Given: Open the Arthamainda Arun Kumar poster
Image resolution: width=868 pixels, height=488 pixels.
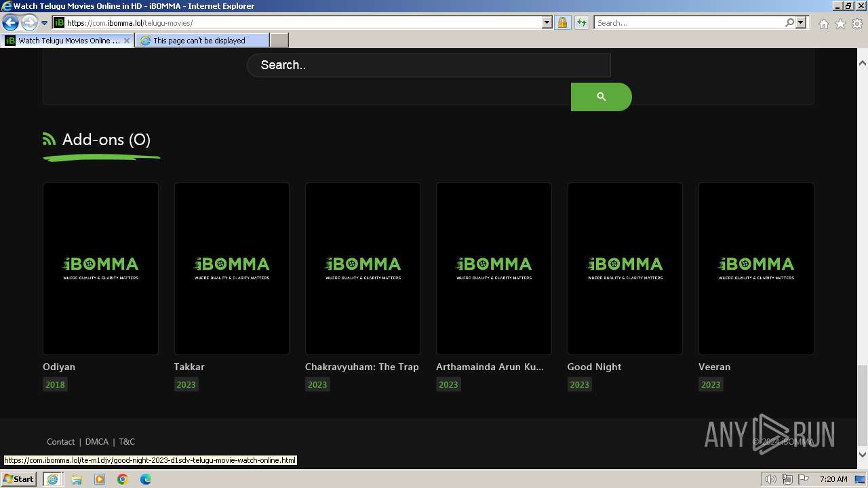Looking at the screenshot, I should click(494, 268).
